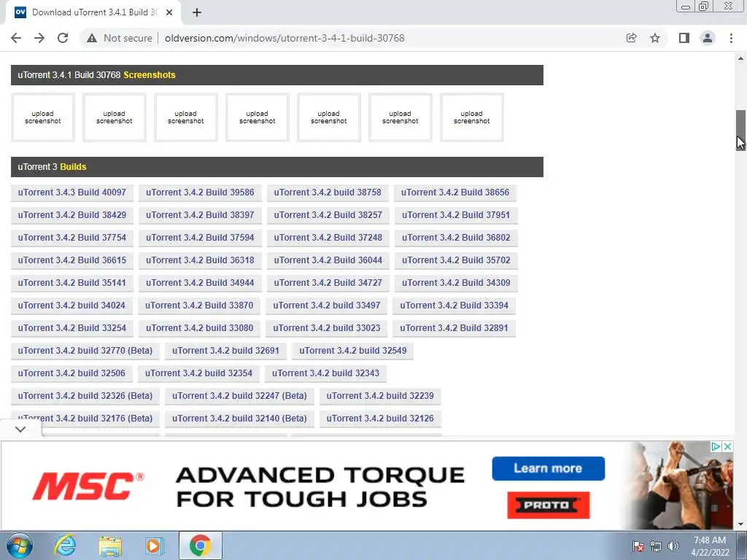This screenshot has width=747, height=560.
Task: Open uTorrent 3.4.2 build 32140 (Beta)
Action: 239,419
